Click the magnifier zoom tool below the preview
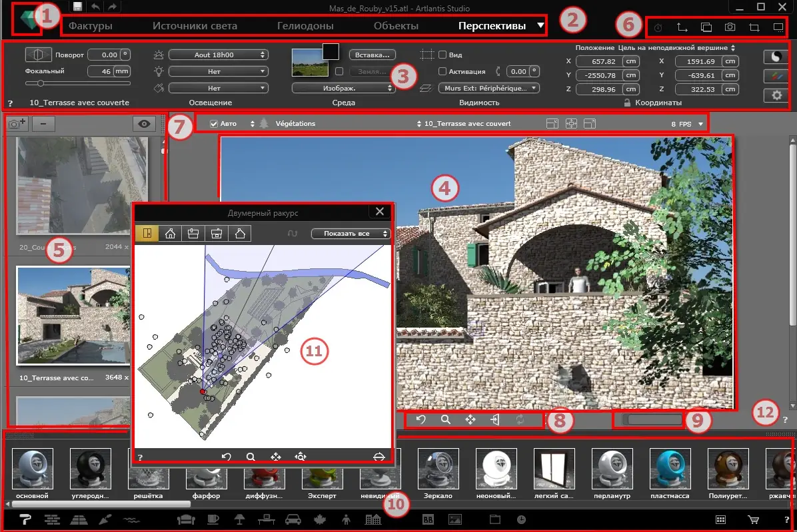Screen dimensions: 797x532 [446, 419]
